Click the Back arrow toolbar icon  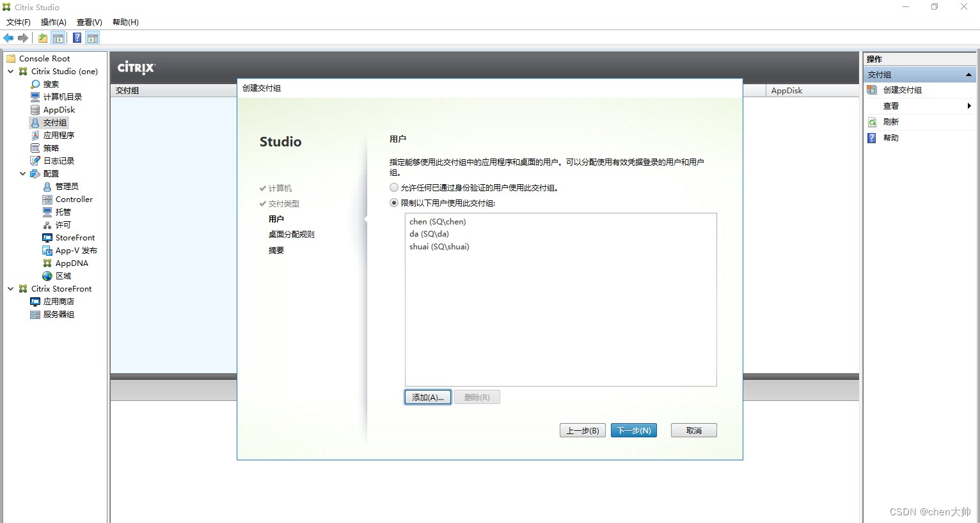(x=8, y=38)
